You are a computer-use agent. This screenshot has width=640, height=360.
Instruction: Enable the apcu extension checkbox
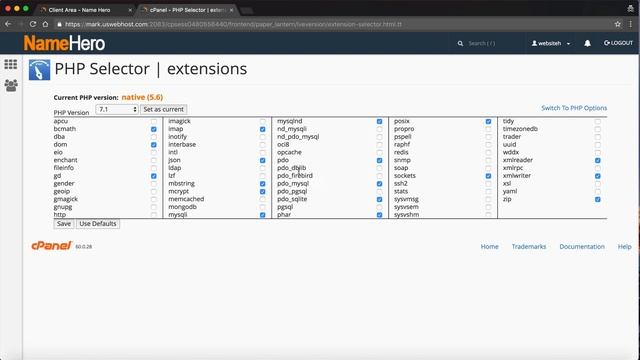pyautogui.click(x=153, y=121)
